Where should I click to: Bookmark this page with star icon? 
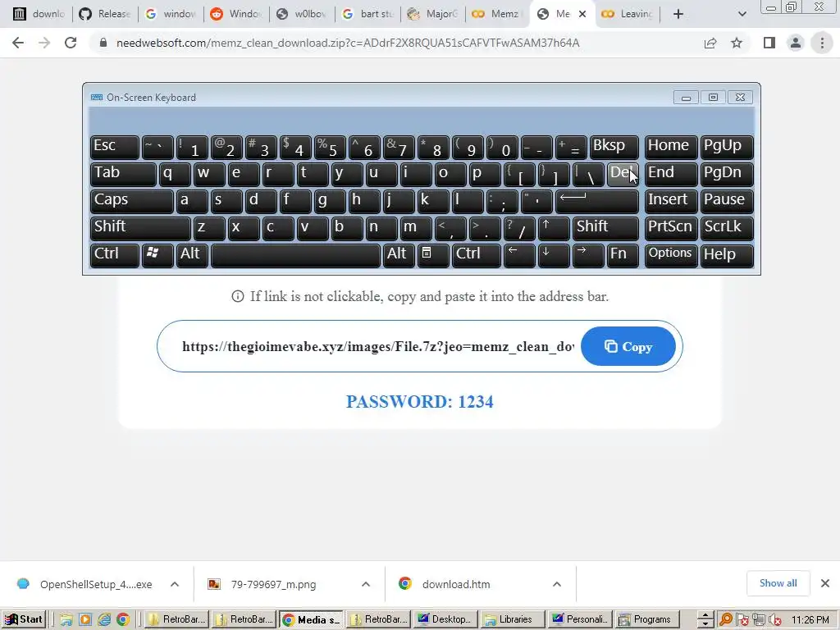coord(737,43)
